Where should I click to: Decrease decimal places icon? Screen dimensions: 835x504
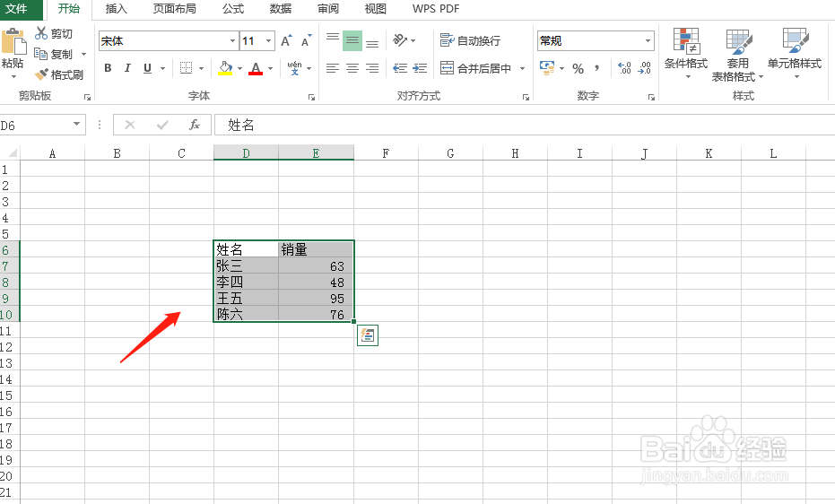pyautogui.click(x=644, y=68)
